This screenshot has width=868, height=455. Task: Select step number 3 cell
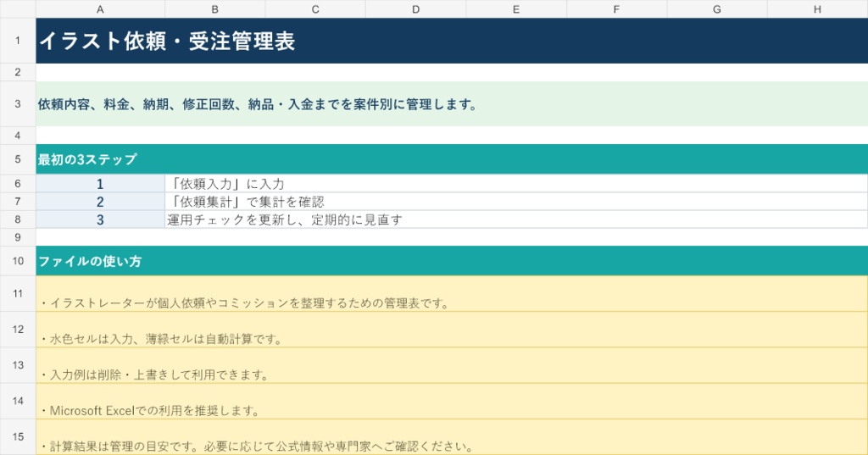pyautogui.click(x=100, y=219)
